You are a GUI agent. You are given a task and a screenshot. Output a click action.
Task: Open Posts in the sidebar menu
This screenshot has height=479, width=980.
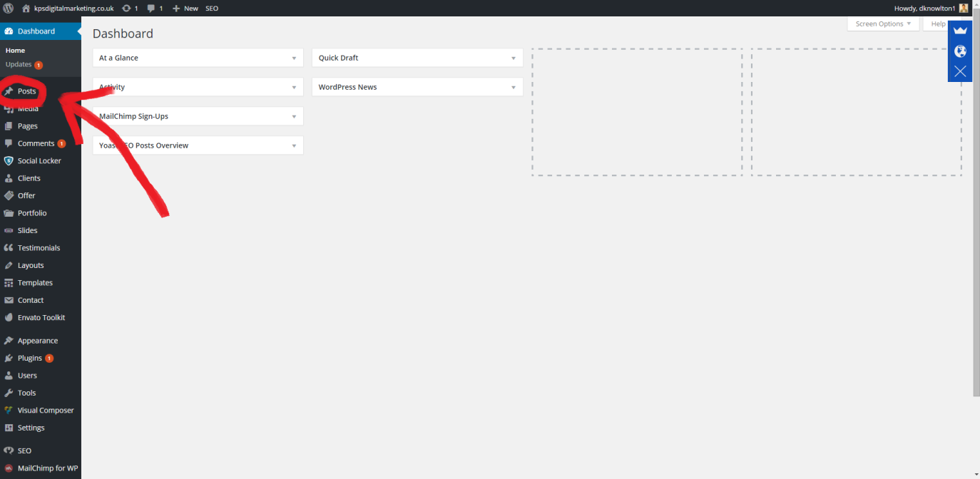(x=27, y=91)
